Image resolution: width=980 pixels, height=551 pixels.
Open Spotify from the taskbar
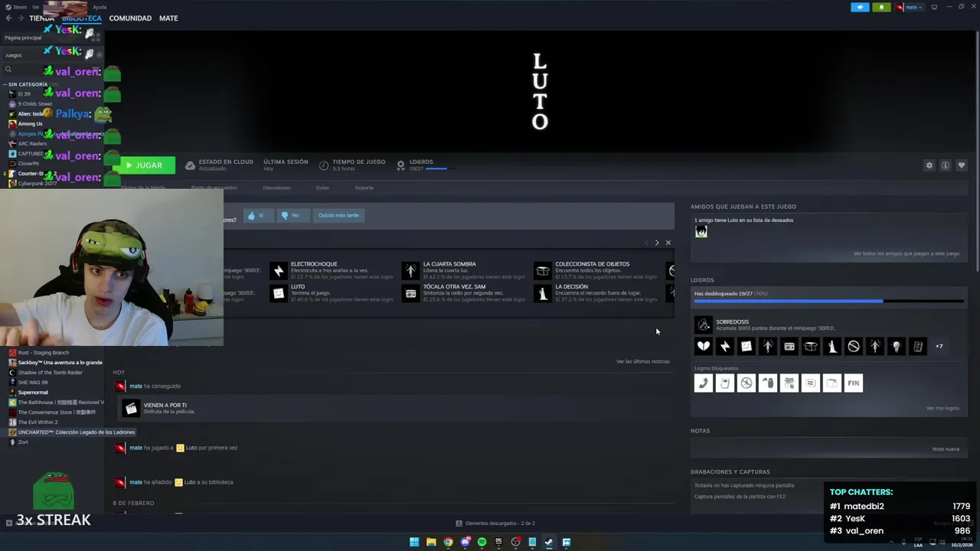coord(482,542)
